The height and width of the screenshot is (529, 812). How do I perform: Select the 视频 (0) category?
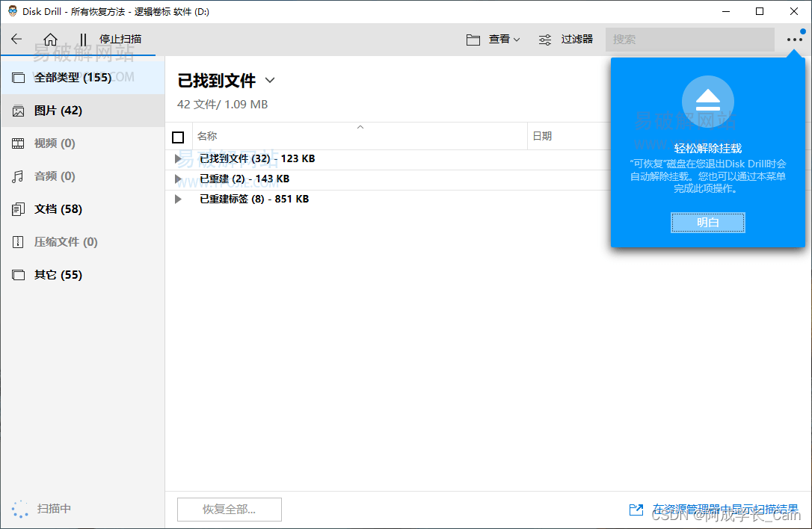83,143
